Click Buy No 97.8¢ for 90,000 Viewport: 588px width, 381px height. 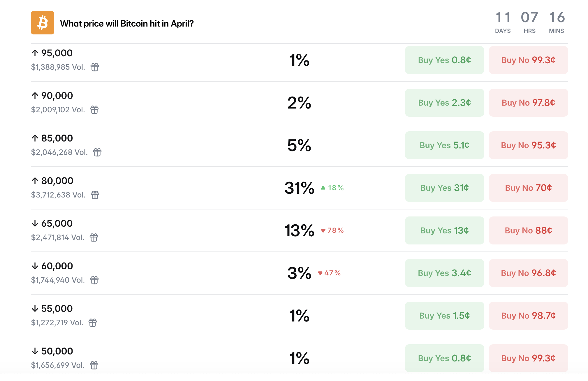coord(528,103)
